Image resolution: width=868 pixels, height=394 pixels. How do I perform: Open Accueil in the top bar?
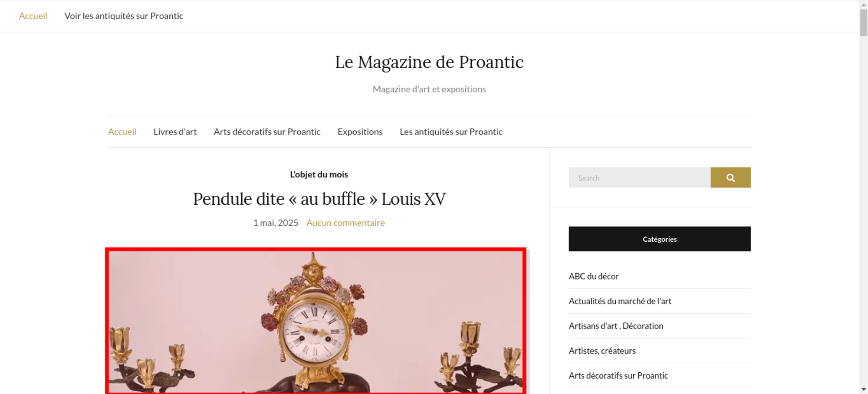coord(33,16)
